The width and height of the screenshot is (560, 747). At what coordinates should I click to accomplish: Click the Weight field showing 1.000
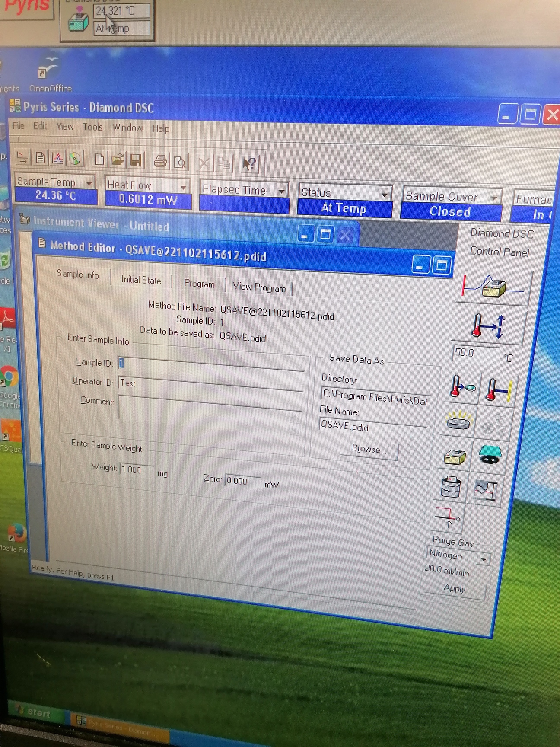(137, 470)
